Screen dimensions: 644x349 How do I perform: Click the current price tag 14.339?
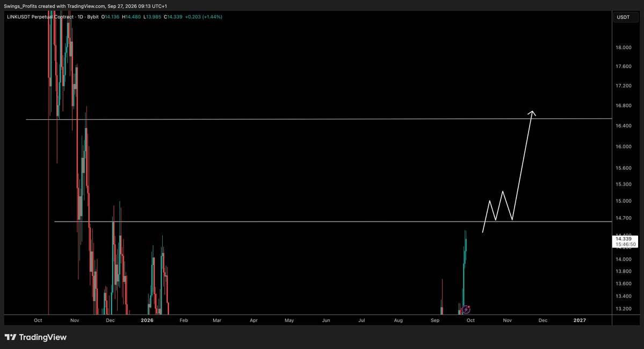(624, 239)
